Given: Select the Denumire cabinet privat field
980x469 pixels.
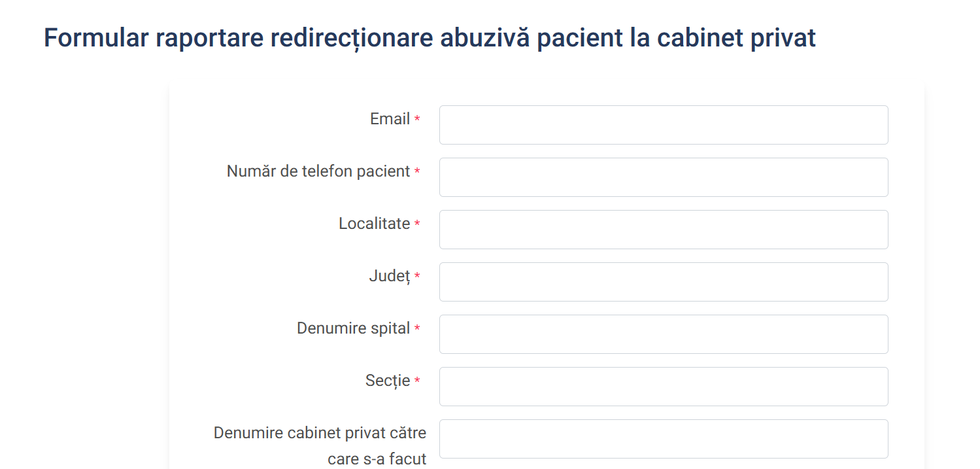Looking at the screenshot, I should pos(663,439).
